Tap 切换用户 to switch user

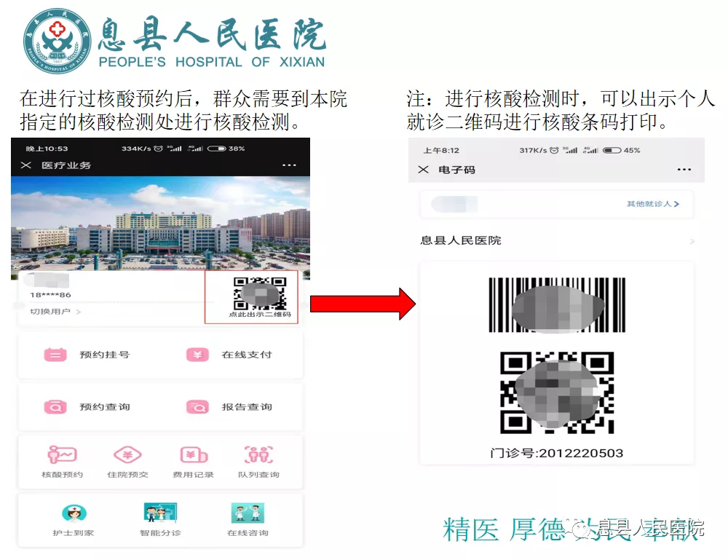(x=55, y=312)
